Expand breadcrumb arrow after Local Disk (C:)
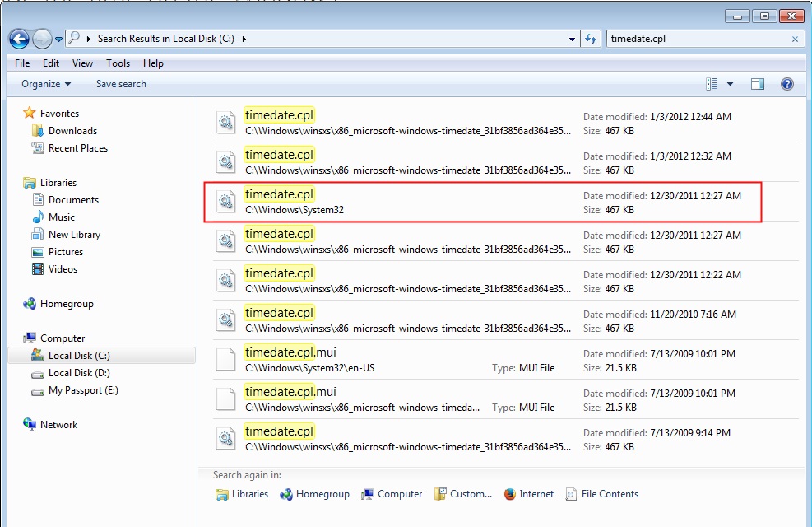This screenshot has width=812, height=527. point(244,39)
